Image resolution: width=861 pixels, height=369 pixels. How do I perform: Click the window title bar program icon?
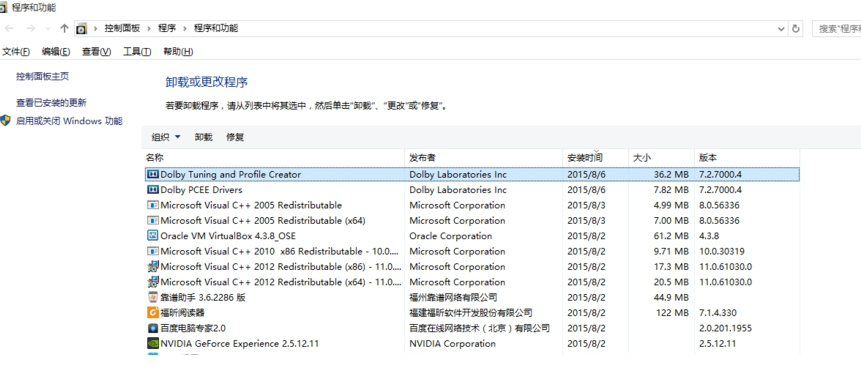(x=3, y=8)
